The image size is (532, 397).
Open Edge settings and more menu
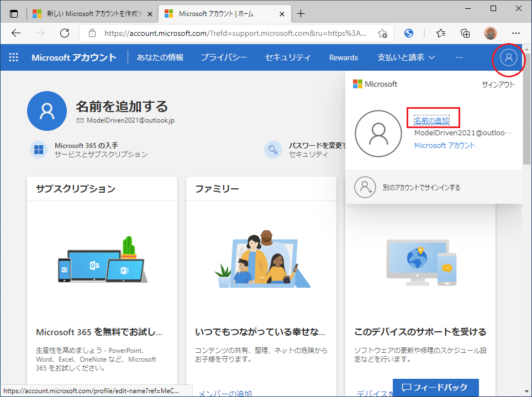516,33
